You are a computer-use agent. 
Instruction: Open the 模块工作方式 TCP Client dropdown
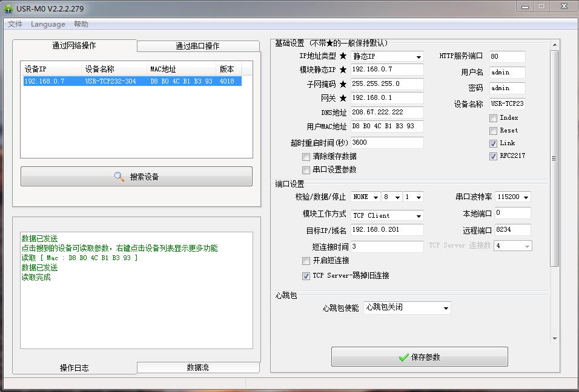click(387, 215)
